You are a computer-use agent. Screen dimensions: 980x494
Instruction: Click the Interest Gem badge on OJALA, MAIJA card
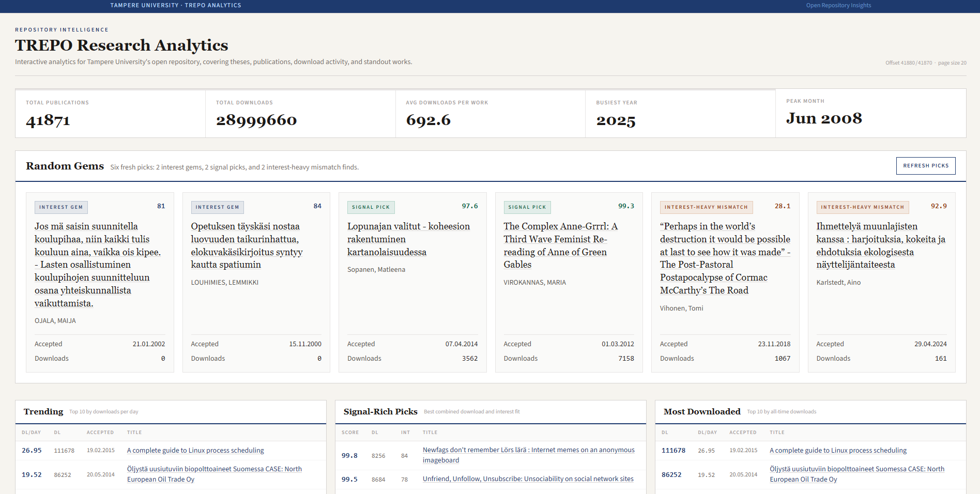[x=61, y=207]
